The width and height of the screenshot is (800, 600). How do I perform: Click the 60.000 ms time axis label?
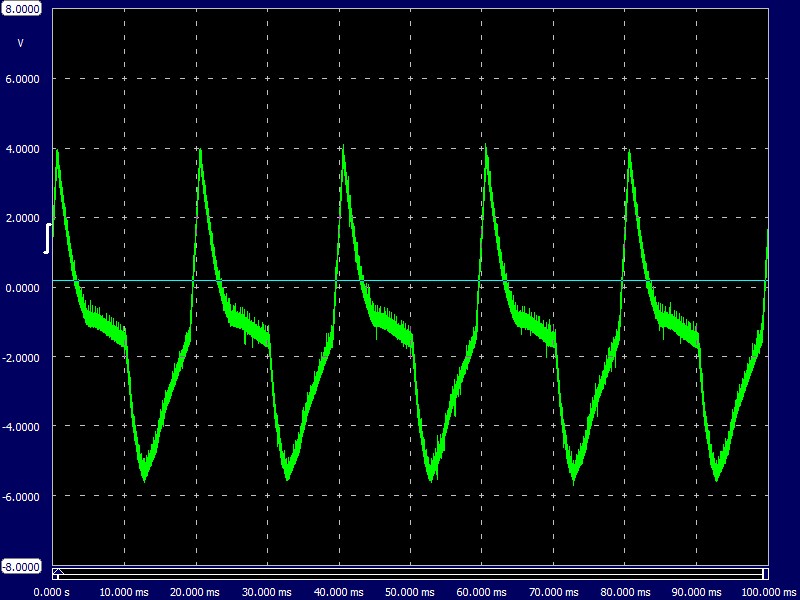click(x=482, y=592)
